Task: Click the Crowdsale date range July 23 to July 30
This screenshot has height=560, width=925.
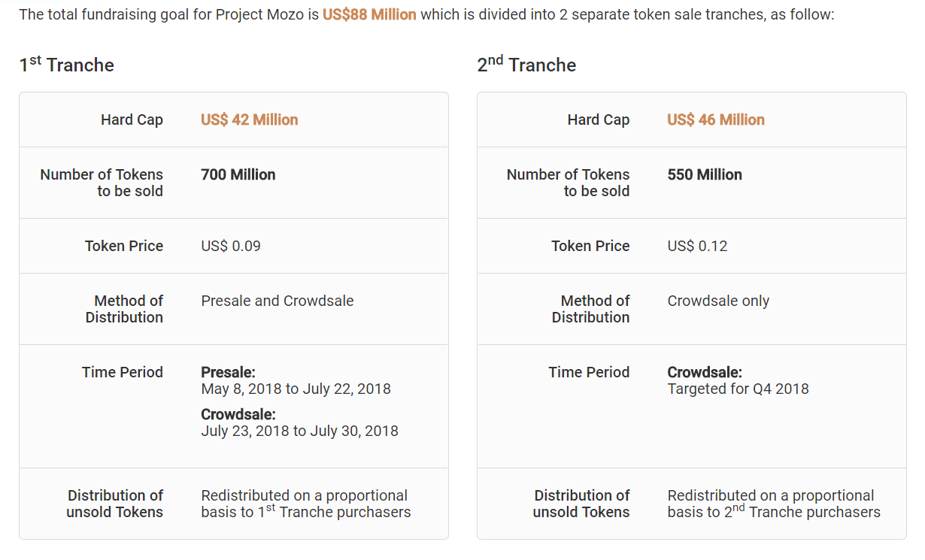Action: click(299, 431)
